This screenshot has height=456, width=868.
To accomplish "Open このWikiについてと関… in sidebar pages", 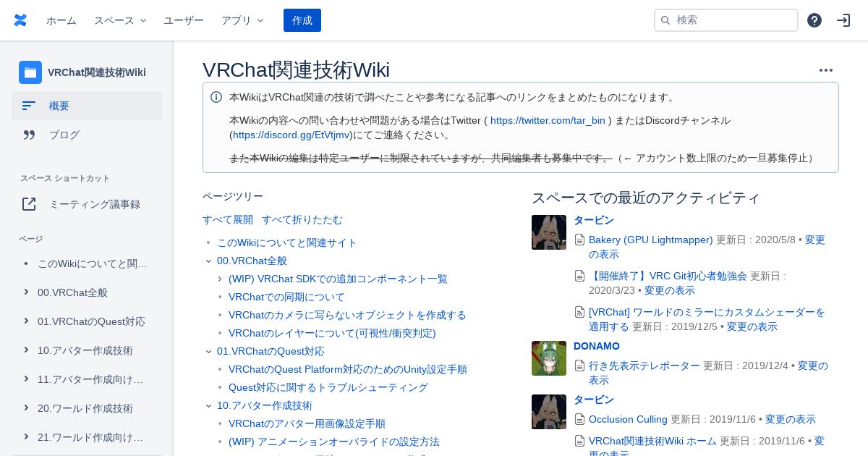I will tap(93, 263).
